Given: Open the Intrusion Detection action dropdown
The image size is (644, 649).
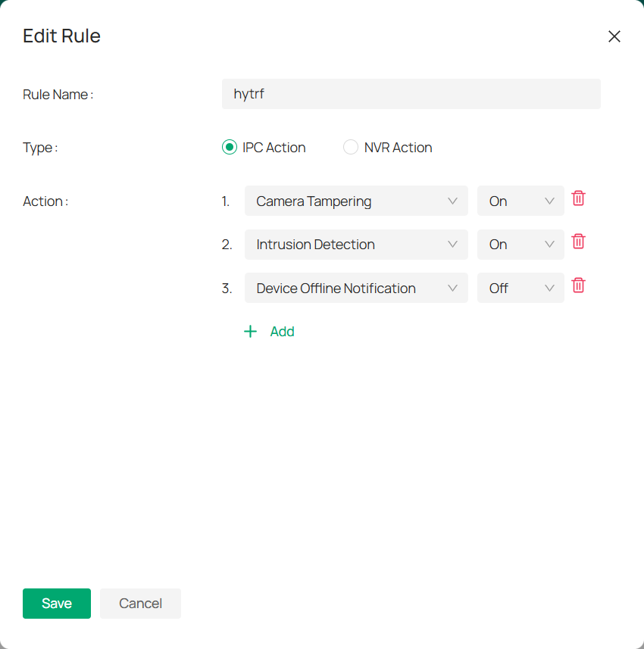Looking at the screenshot, I should pyautogui.click(x=356, y=245).
